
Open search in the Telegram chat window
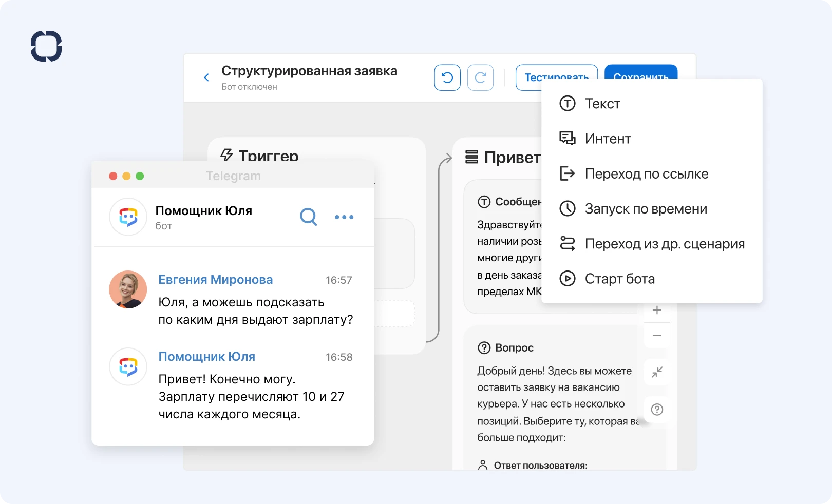point(309,217)
